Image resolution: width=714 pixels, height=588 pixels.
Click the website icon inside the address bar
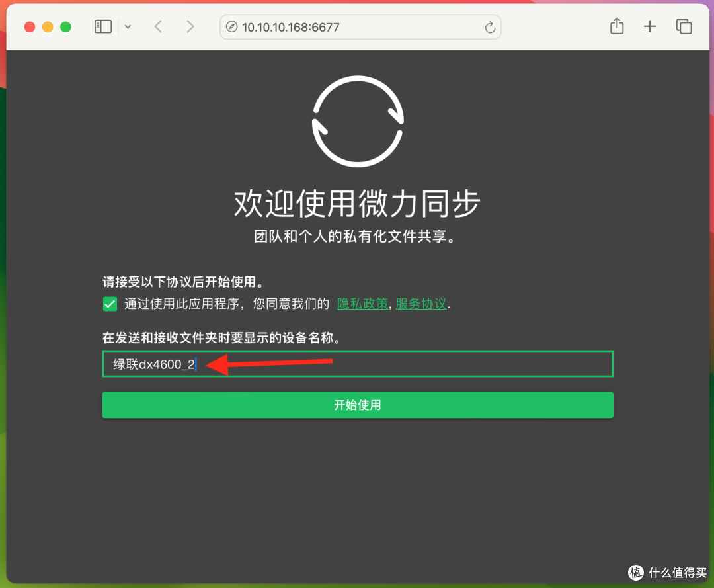tap(231, 27)
